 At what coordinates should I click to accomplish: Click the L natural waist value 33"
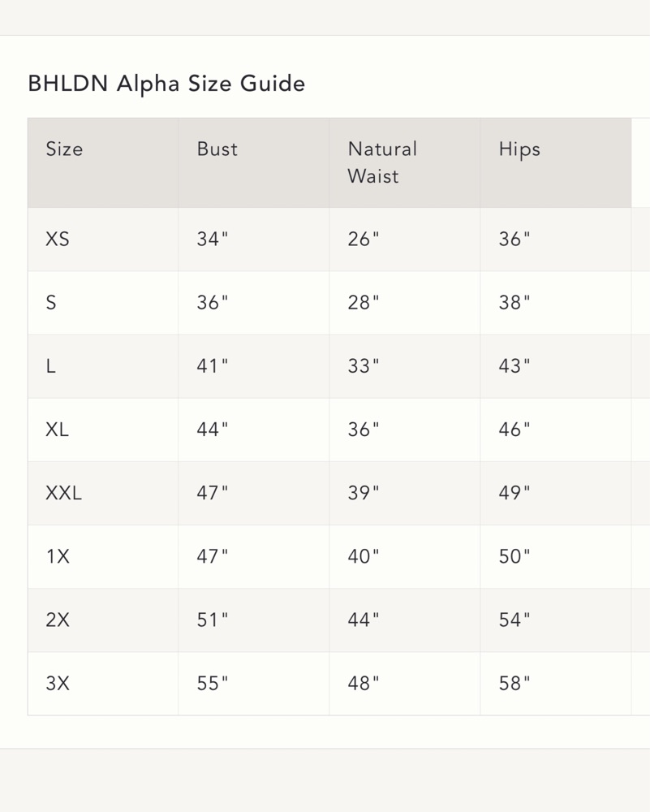364,366
